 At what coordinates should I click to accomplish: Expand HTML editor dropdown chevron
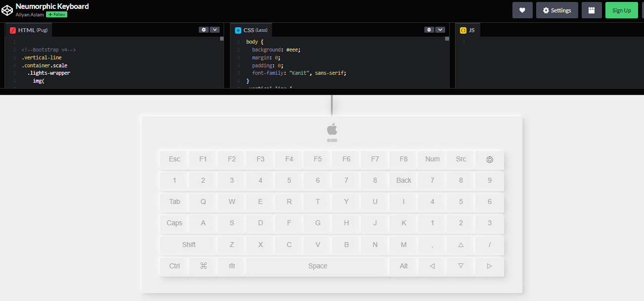[215, 30]
